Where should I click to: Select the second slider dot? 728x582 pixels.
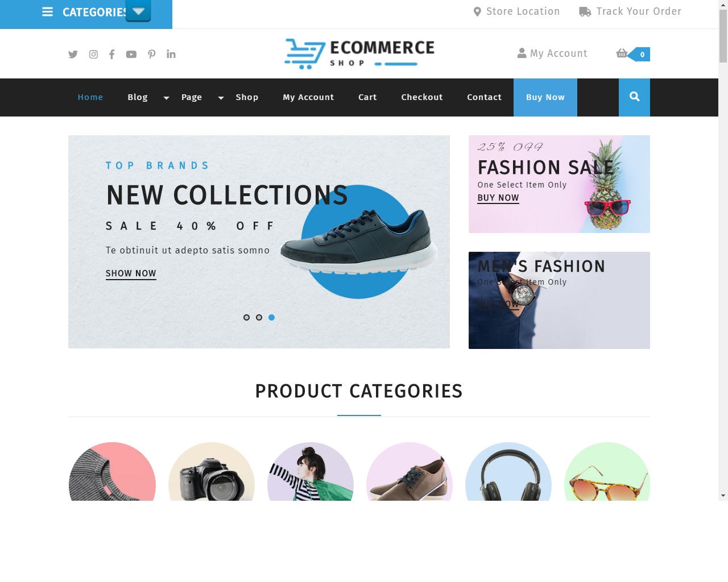[259, 318]
